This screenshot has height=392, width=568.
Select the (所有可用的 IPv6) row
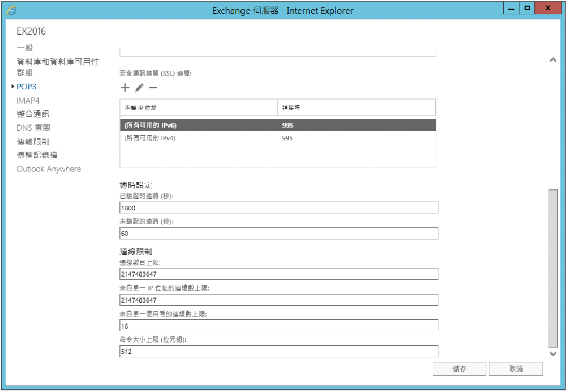278,126
